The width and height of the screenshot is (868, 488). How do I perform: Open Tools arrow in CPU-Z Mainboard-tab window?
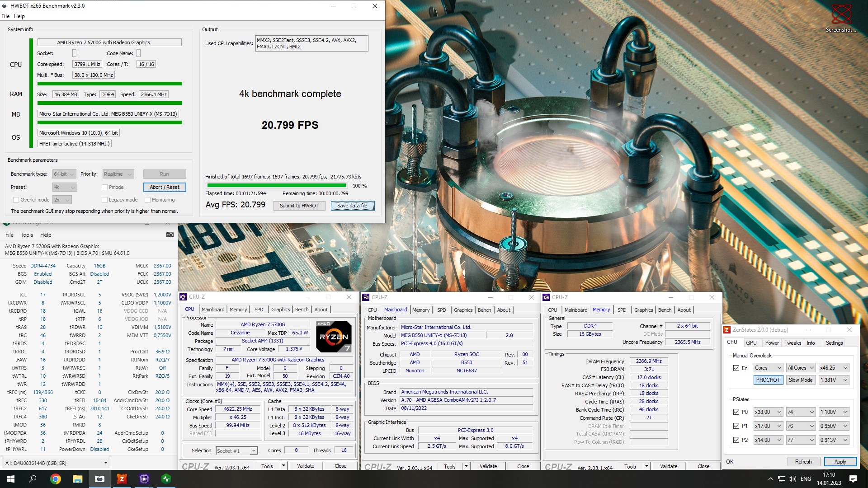(466, 466)
